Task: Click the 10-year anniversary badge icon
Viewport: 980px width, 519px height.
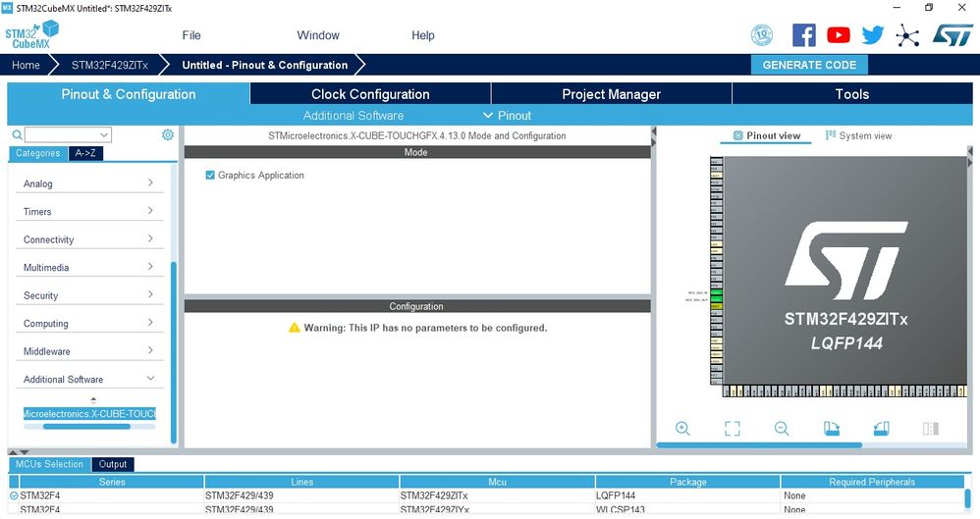Action: click(x=761, y=35)
